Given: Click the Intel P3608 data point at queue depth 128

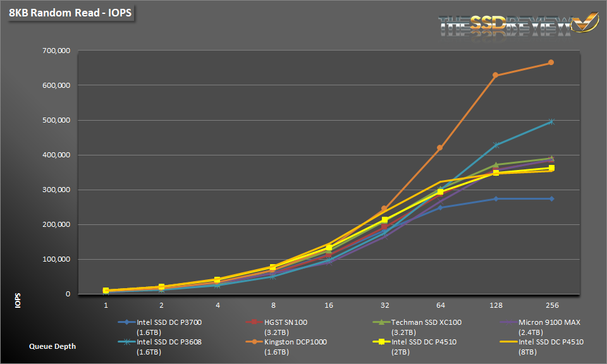Looking at the screenshot, I should (496, 145).
